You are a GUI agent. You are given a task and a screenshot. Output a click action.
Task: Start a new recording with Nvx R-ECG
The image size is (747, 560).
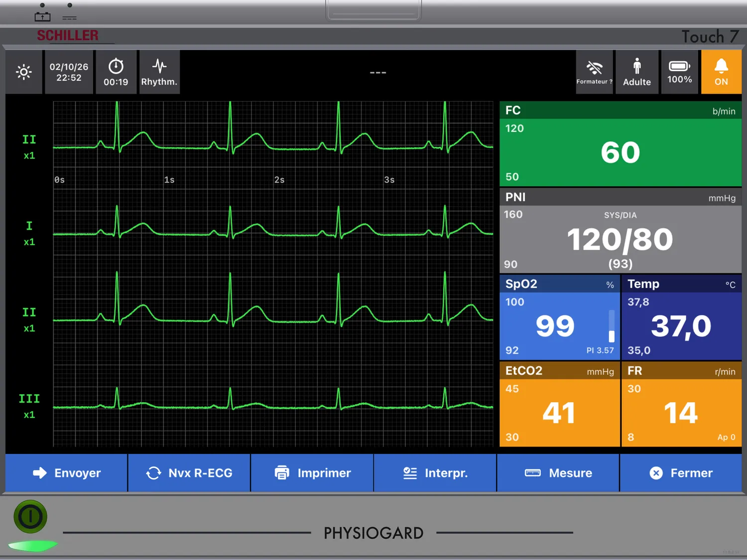point(189,473)
